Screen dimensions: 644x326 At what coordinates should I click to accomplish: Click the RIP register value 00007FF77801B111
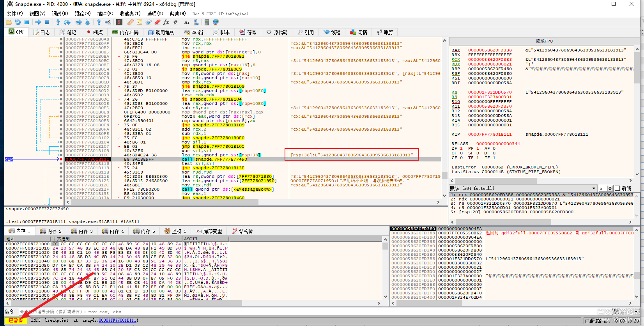tap(490, 134)
